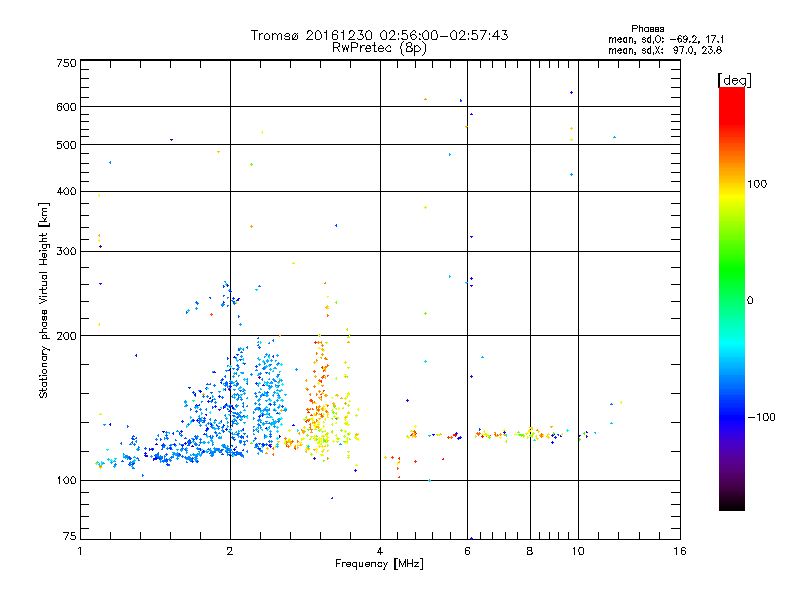Click the y-axis tick label '300'

[x=66, y=251]
